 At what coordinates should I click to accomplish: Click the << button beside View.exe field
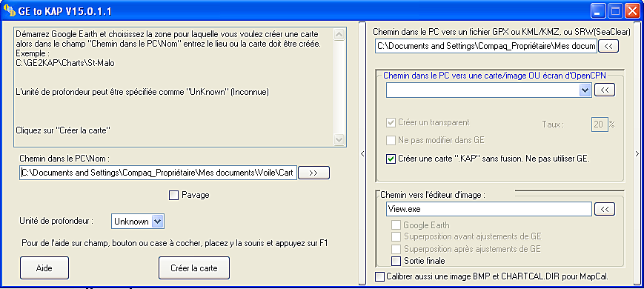(x=604, y=209)
